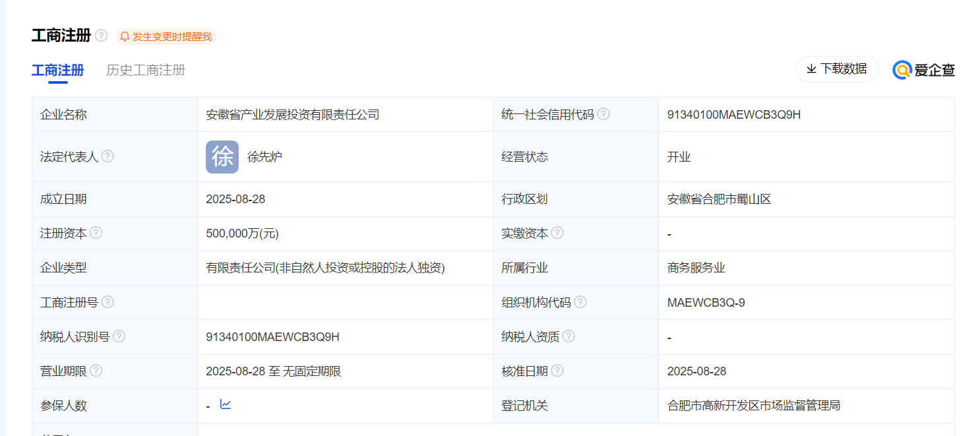Click the 经营状态 label cell
The image size is (980, 436).
coord(576,157)
